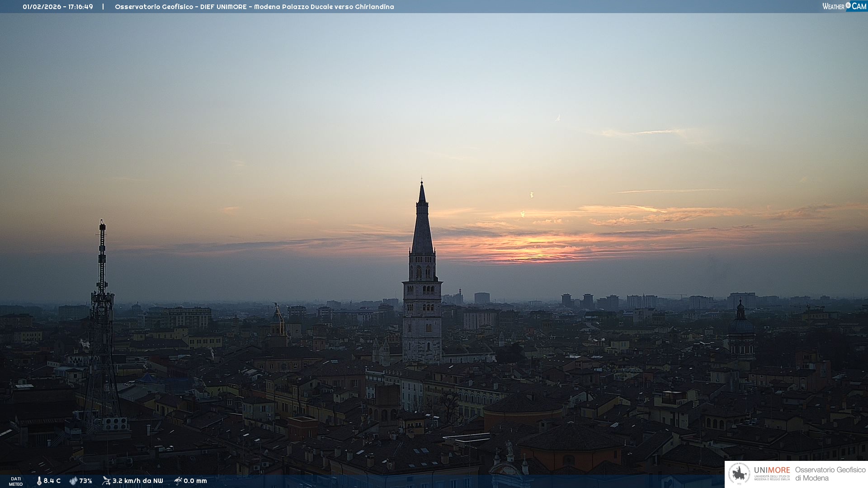Viewport: 868px width, 488px height.
Task: Click the WeatherCam camera lens icon
Action: [x=848, y=5]
